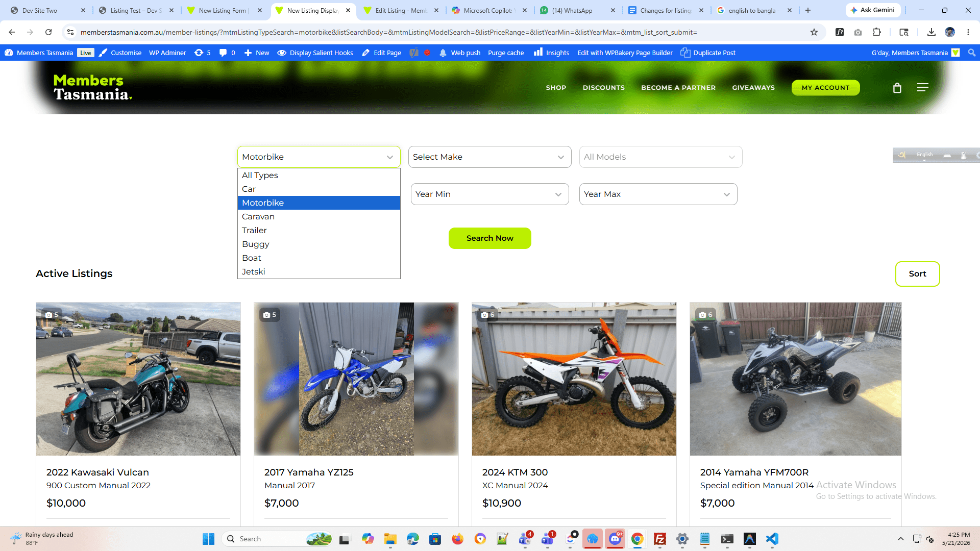Click Edit Page in admin bar
The height and width of the screenshot is (551, 980).
click(382, 53)
